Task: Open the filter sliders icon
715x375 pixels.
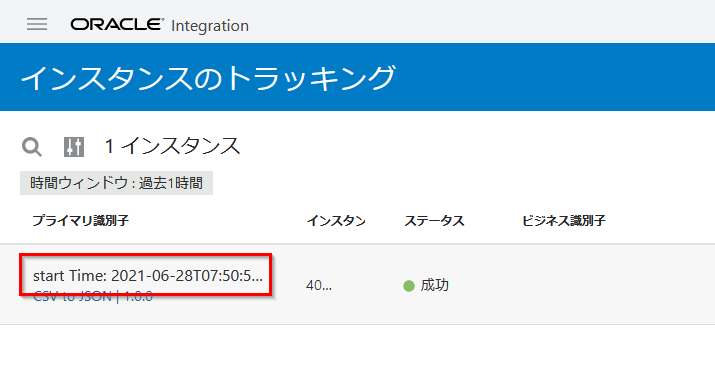Action: click(x=74, y=147)
